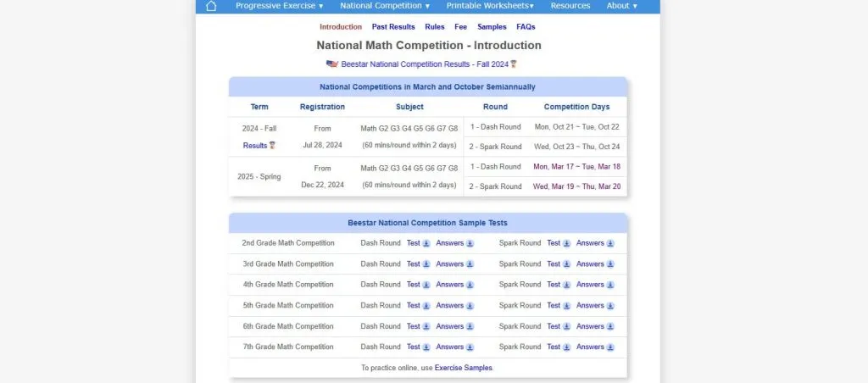The width and height of the screenshot is (868, 383).
Task: Open the Exercise Samples link
Action: coord(464,368)
